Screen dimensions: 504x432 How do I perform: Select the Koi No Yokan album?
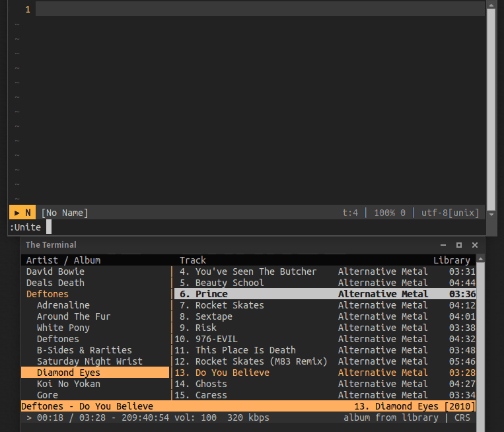point(69,384)
